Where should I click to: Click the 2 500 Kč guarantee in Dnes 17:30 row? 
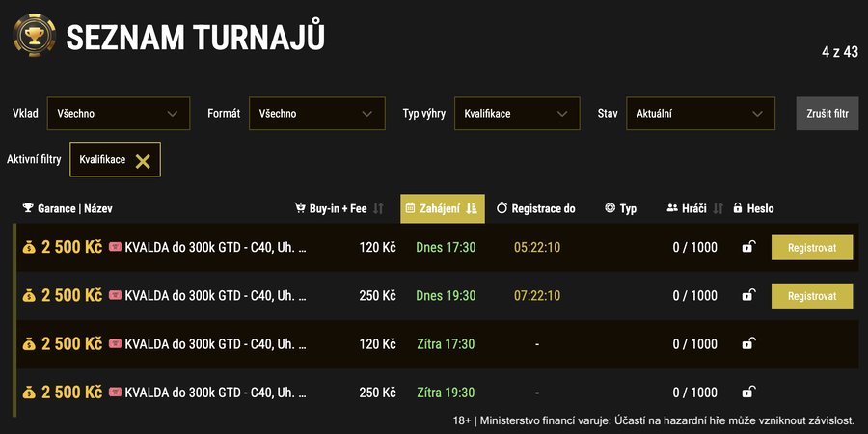coord(72,248)
